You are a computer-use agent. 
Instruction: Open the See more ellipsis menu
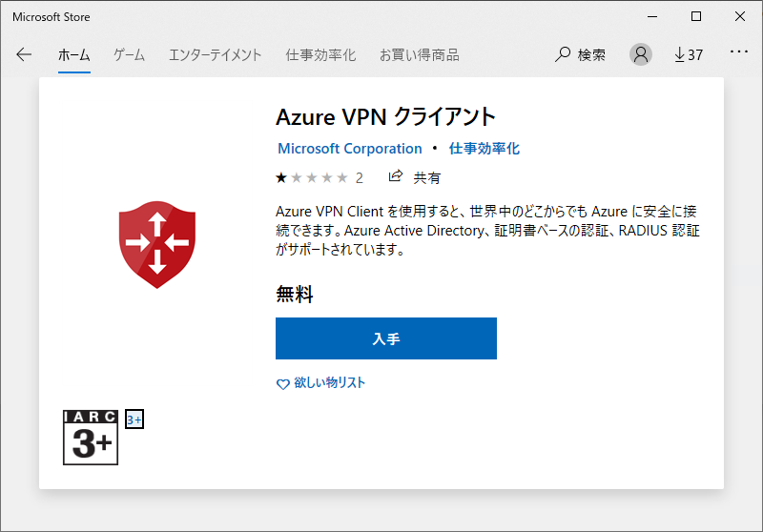[x=739, y=53]
